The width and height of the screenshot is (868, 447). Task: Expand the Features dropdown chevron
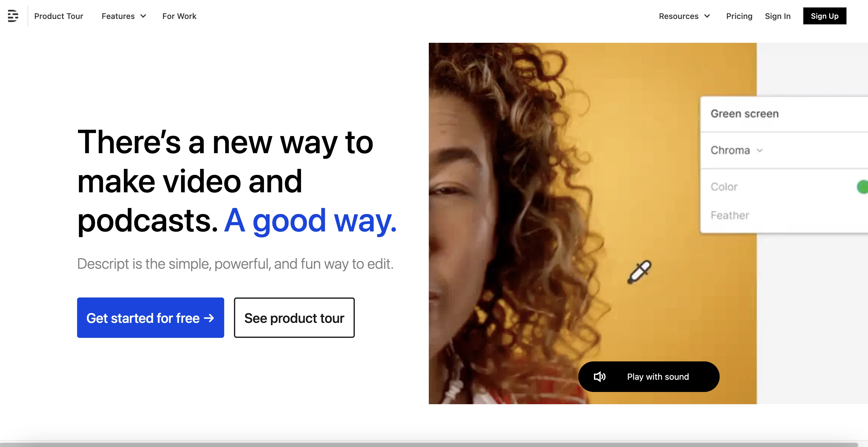(x=143, y=16)
